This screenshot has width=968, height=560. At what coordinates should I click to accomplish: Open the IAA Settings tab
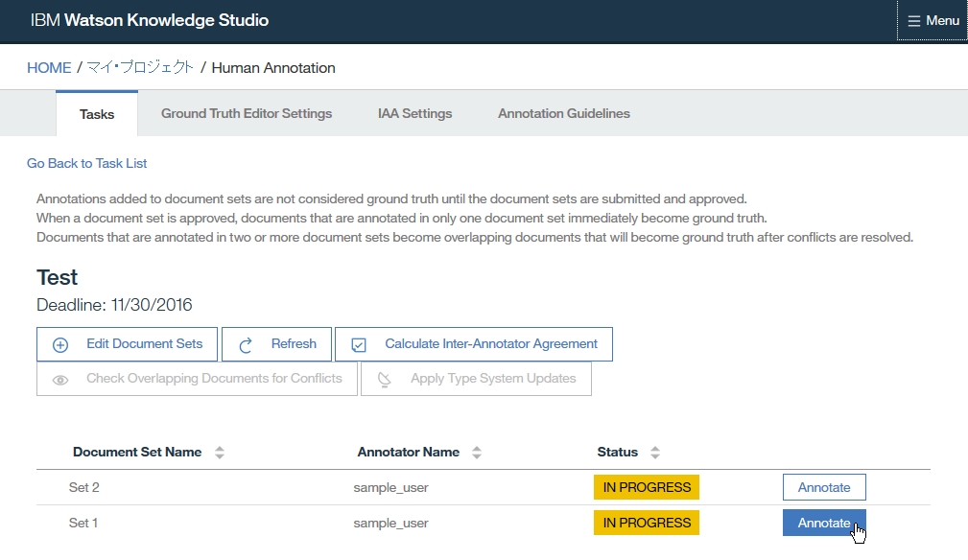pyautogui.click(x=414, y=113)
